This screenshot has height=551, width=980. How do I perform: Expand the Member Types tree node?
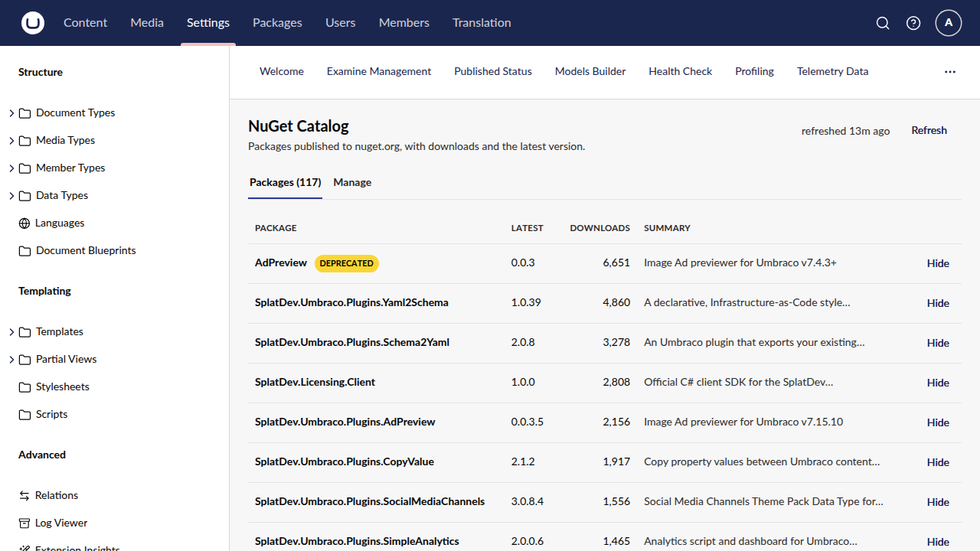[x=11, y=168]
